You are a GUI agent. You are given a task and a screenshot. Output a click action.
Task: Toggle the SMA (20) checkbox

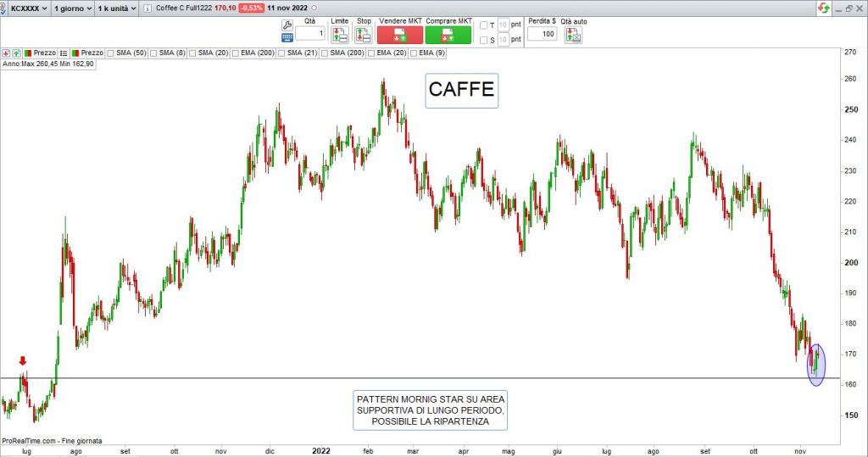(192, 53)
